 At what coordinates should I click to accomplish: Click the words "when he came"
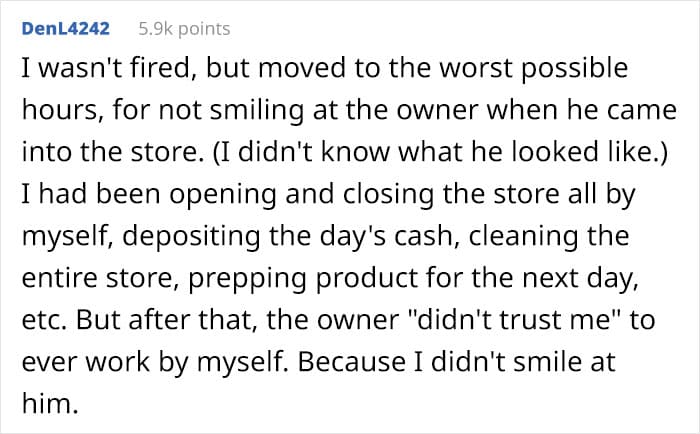582,110
